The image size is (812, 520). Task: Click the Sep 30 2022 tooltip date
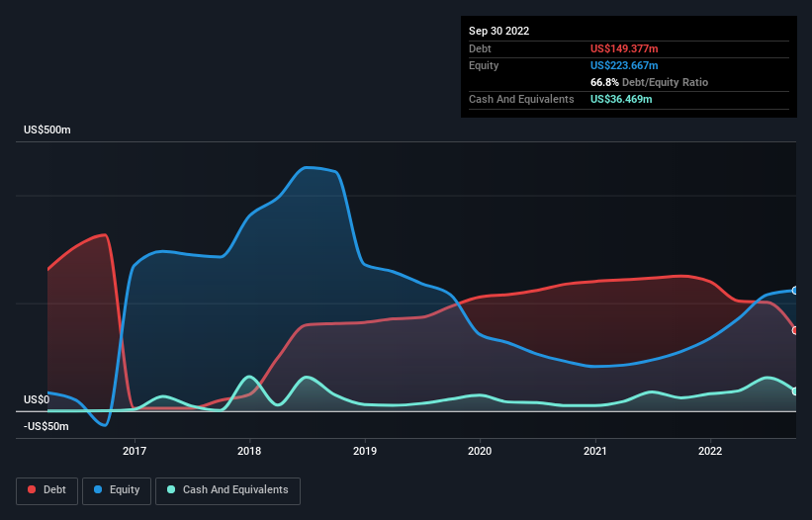498,31
